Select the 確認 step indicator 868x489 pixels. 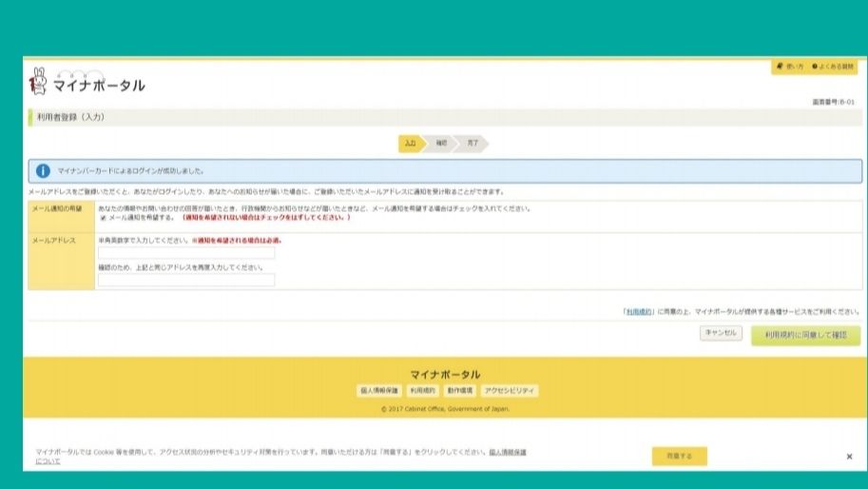click(x=441, y=144)
